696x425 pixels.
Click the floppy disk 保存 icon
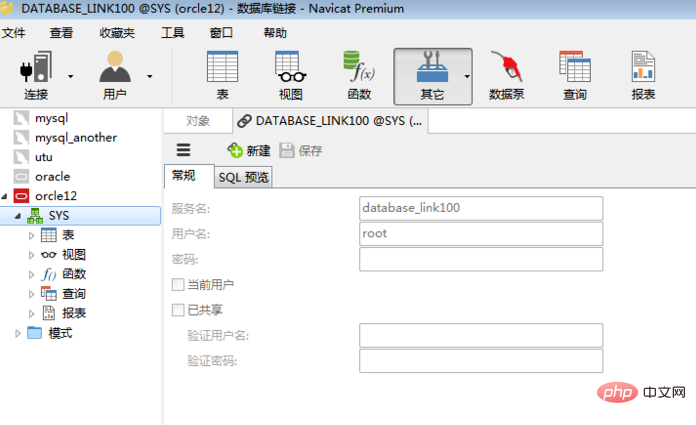click(287, 151)
